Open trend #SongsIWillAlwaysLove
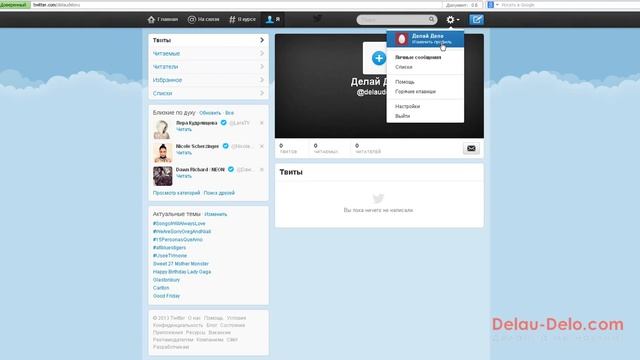 (x=179, y=223)
